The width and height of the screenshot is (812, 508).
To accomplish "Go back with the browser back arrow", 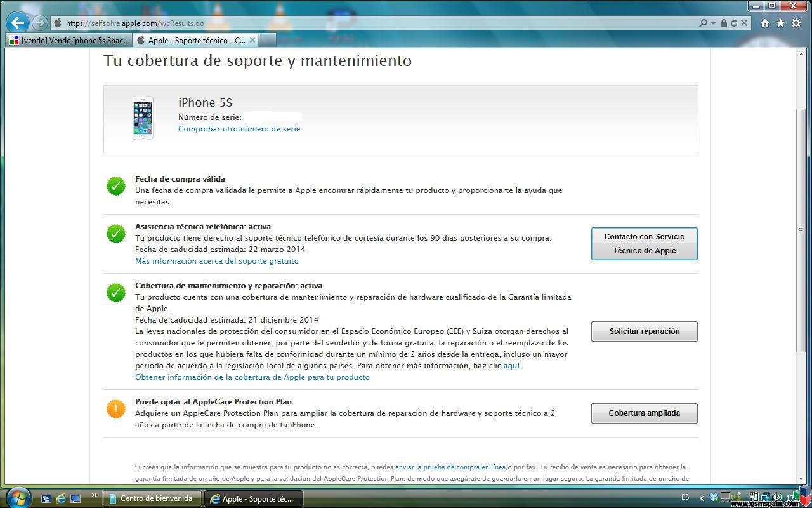I will pyautogui.click(x=18, y=23).
